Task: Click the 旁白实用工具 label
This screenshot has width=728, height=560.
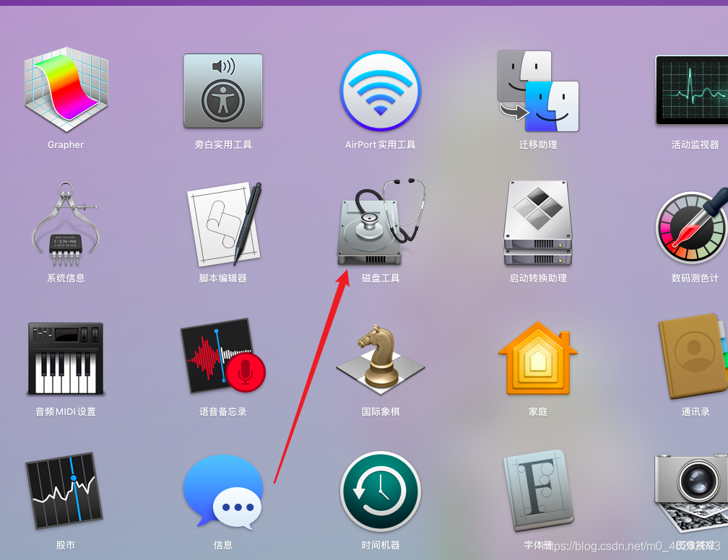Action: (223, 145)
